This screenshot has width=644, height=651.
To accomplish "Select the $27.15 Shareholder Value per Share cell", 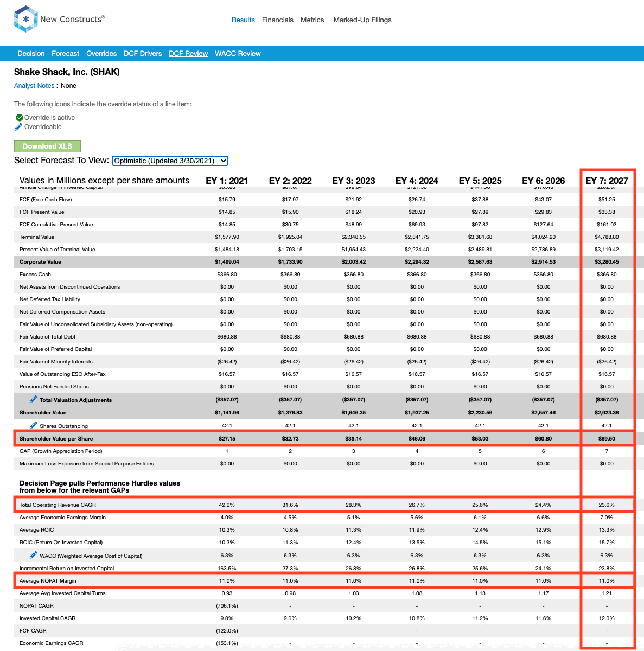I will tap(227, 439).
